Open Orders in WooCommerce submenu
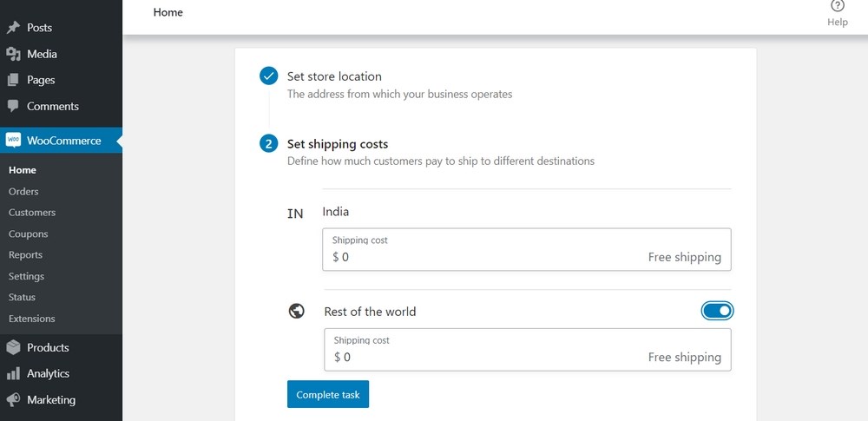The height and width of the screenshot is (421, 868). click(x=23, y=191)
